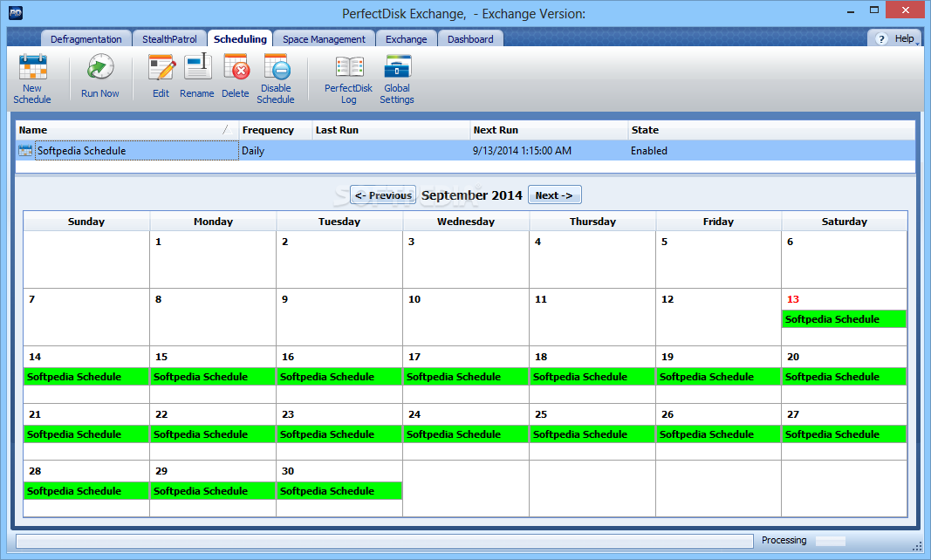Click the Saturday column header
931x560 pixels.
845,222
